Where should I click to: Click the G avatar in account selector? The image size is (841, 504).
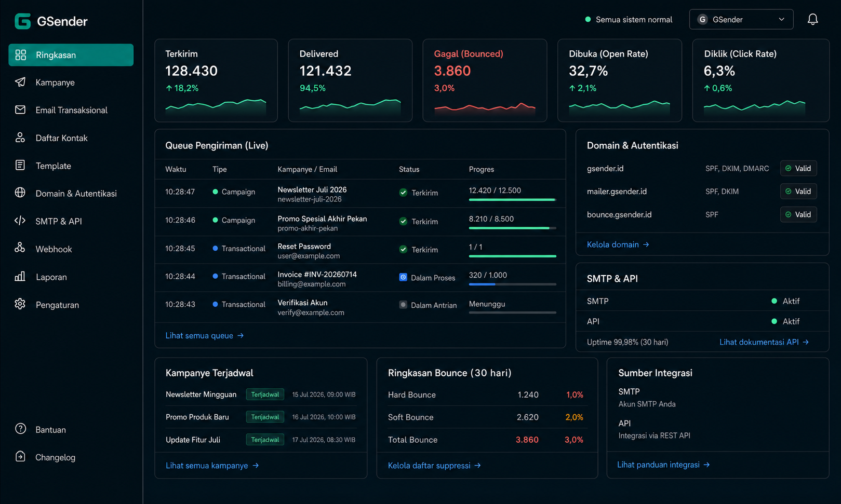tap(702, 19)
